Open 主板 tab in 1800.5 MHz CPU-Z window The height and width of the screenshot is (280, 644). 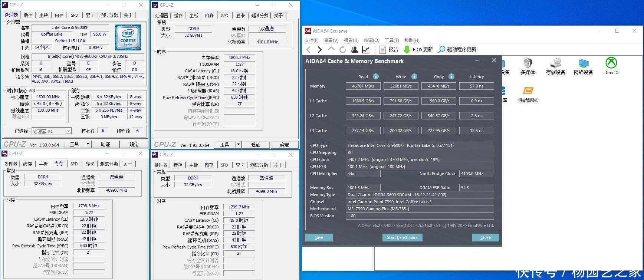194,16
